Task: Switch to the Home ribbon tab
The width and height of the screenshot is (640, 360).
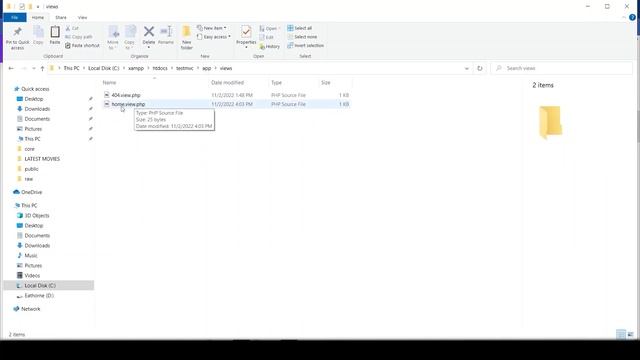Action: tap(38, 18)
